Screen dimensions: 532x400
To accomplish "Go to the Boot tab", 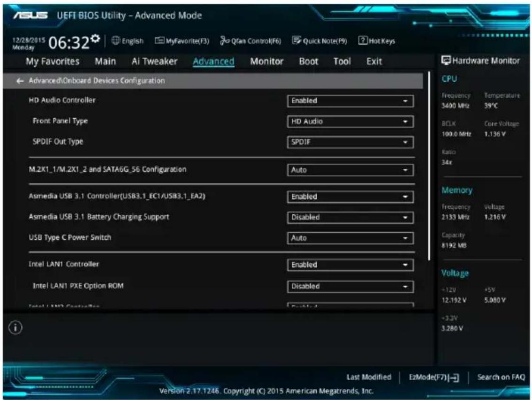I will click(308, 62).
